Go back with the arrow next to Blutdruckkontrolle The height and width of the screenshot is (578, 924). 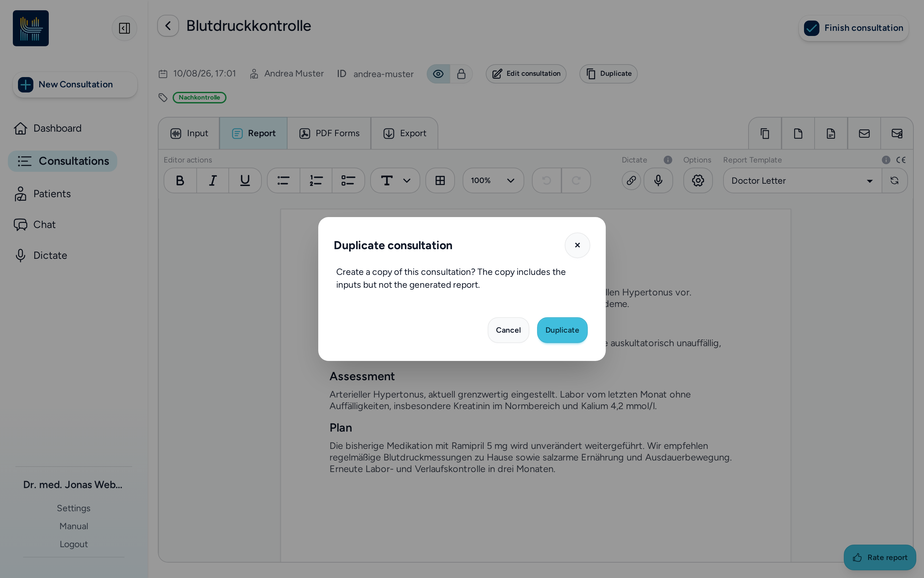point(168,26)
